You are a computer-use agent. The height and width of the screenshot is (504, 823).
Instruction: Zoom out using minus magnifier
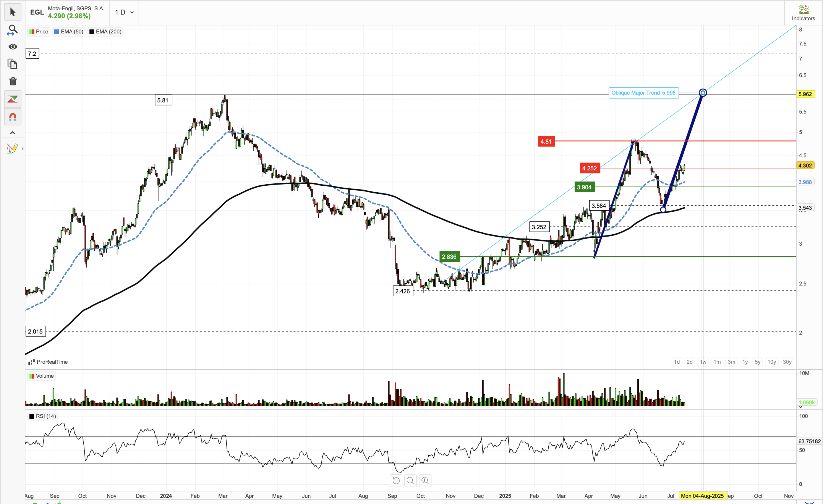click(x=410, y=481)
